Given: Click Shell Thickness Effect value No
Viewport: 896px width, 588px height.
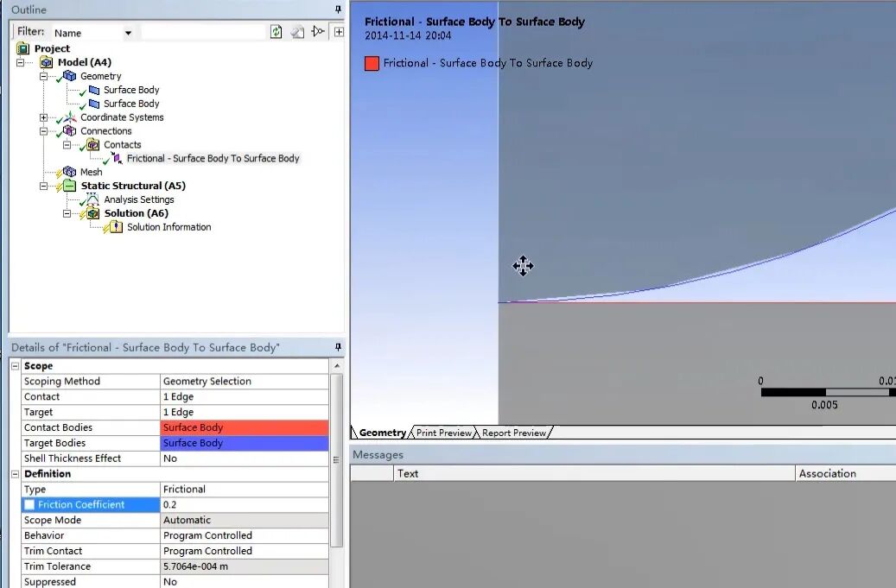Looking at the screenshot, I should click(x=245, y=458).
